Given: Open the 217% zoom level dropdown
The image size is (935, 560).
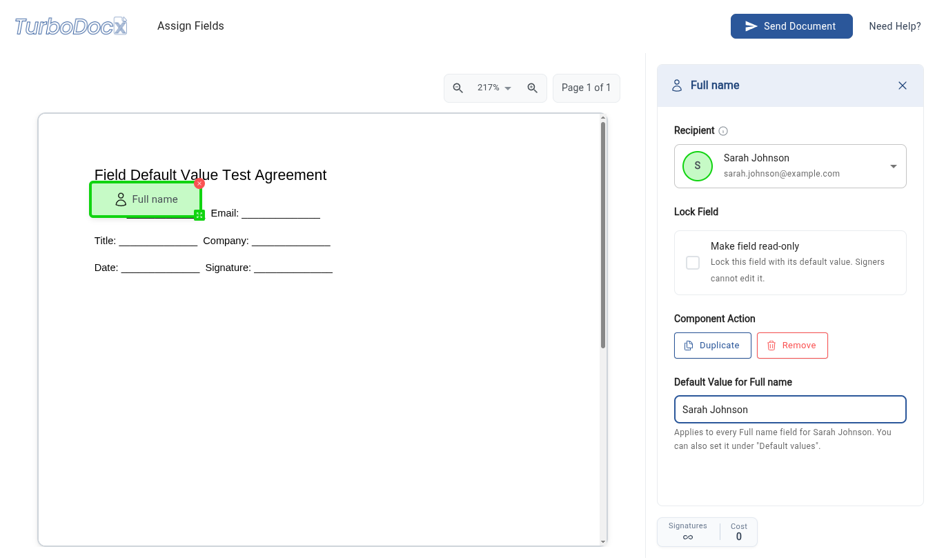Looking at the screenshot, I should (x=495, y=88).
